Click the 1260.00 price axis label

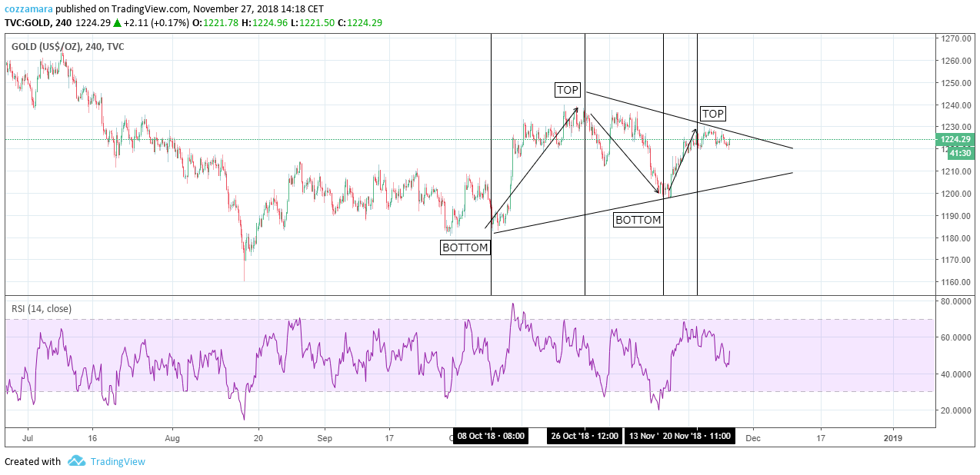click(x=957, y=61)
